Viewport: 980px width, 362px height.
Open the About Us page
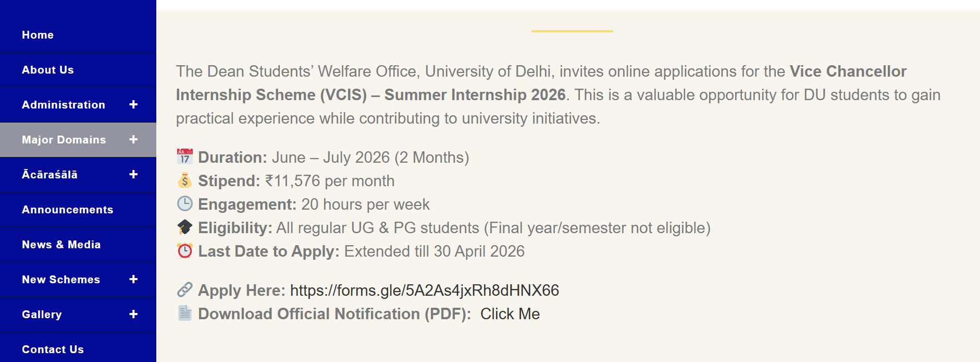[x=48, y=70]
